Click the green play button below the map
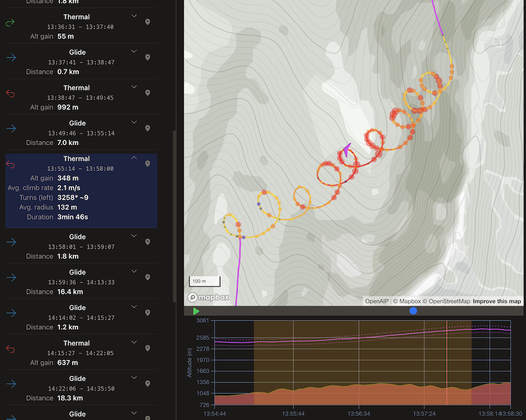This screenshot has width=526, height=420. [196, 311]
